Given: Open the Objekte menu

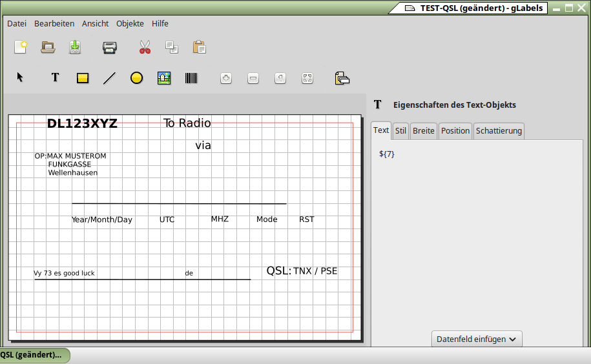Looking at the screenshot, I should pos(130,23).
